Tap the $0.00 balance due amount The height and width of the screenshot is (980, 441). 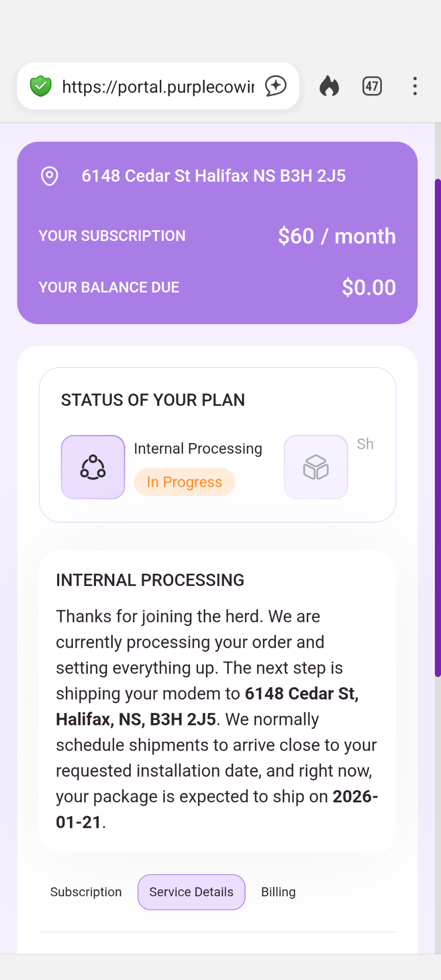click(x=369, y=287)
